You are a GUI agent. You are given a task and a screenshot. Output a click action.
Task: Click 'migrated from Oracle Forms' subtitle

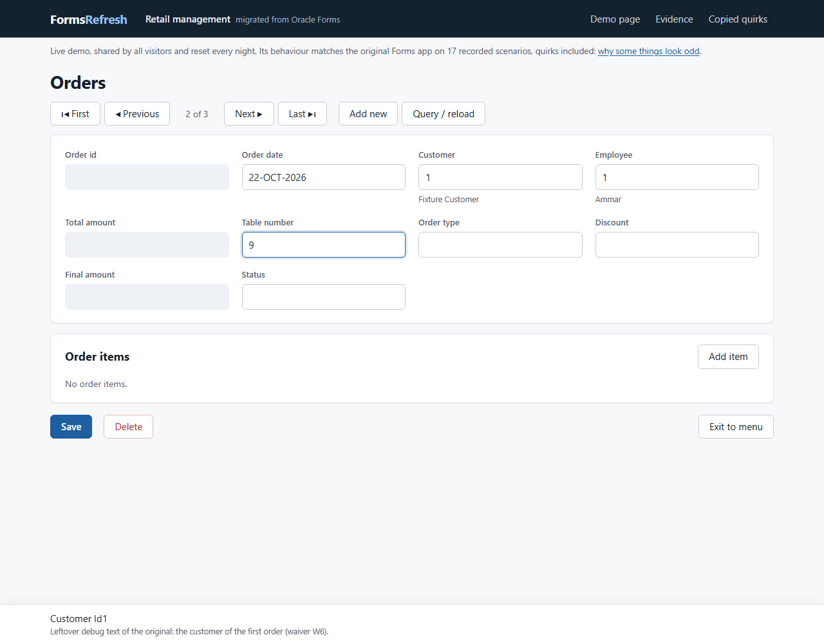tap(288, 20)
